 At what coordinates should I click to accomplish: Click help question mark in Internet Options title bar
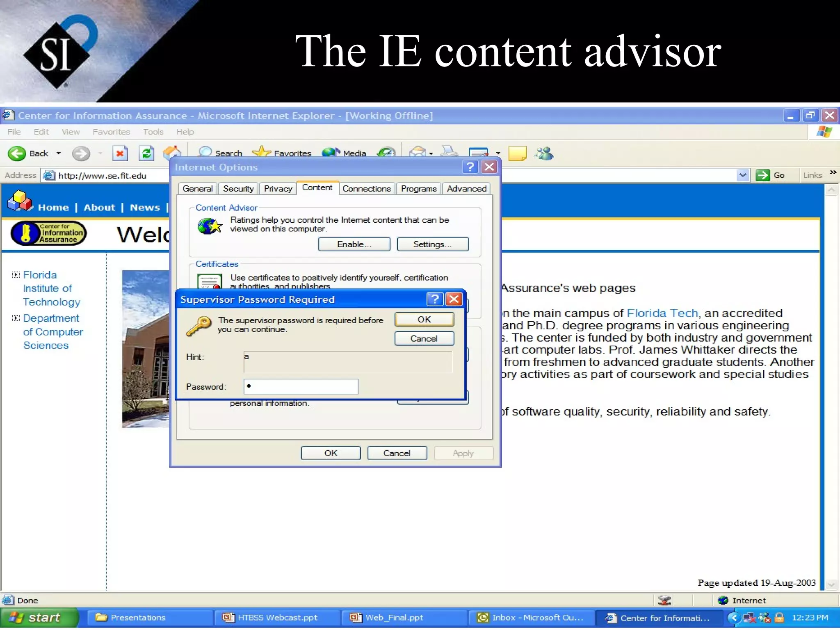click(470, 167)
